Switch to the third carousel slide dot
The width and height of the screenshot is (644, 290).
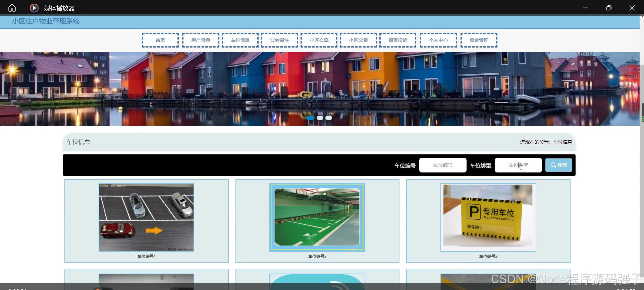tap(329, 118)
